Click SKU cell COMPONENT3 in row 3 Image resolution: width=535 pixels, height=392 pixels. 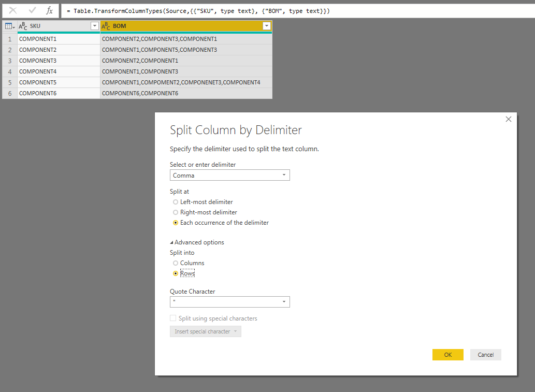(x=59, y=61)
